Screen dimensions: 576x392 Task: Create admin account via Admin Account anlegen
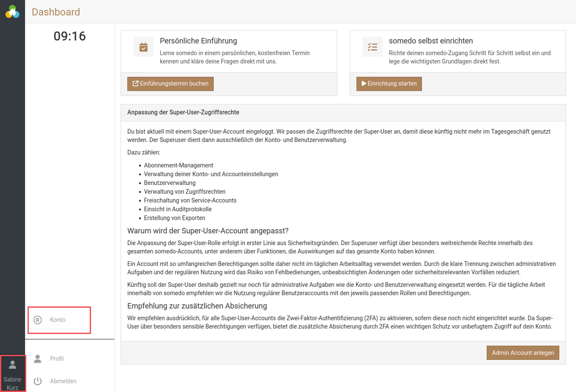(523, 353)
